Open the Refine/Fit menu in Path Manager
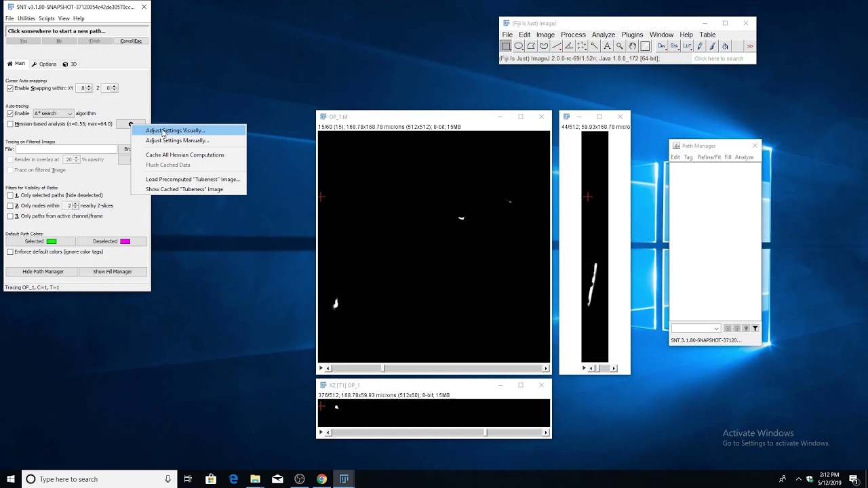The width and height of the screenshot is (868, 488). tap(709, 157)
